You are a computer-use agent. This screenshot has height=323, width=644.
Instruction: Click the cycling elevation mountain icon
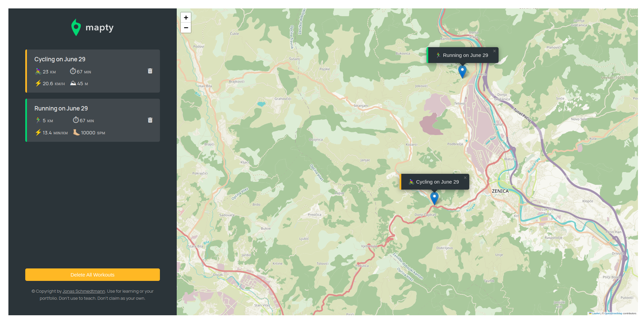tap(73, 83)
